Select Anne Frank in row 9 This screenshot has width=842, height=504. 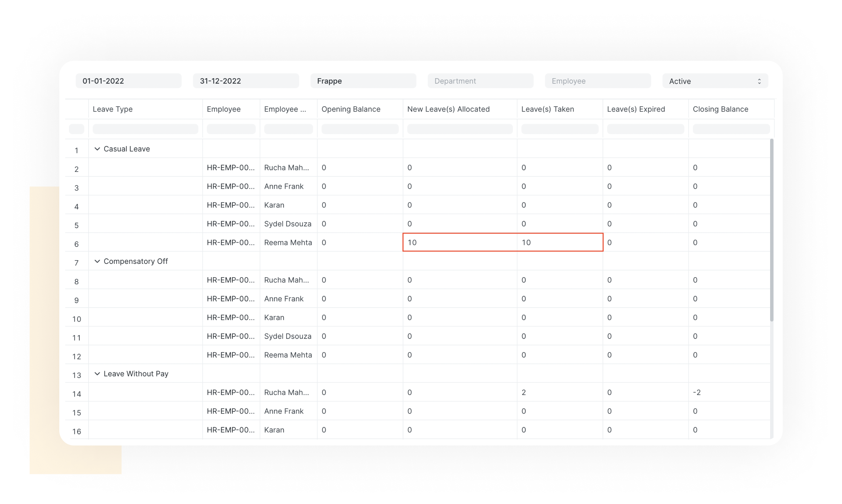288,299
